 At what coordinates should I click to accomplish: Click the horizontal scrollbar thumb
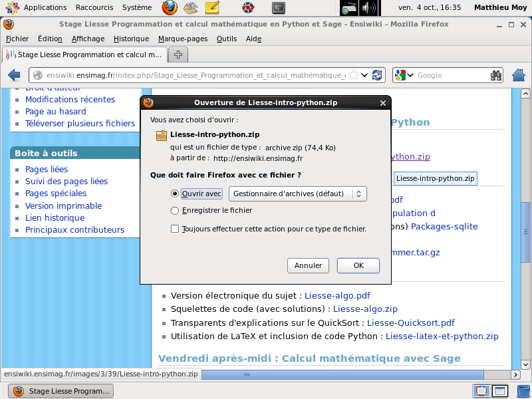[342, 374]
